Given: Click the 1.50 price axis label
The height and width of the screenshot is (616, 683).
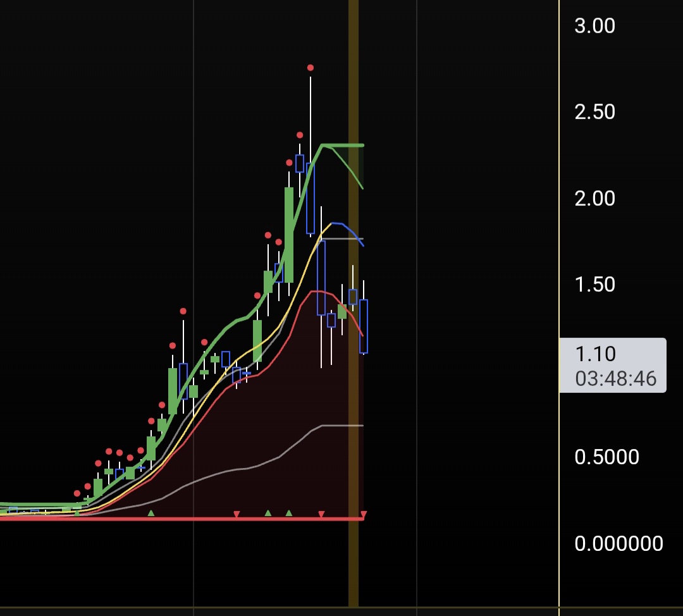Looking at the screenshot, I should [594, 284].
